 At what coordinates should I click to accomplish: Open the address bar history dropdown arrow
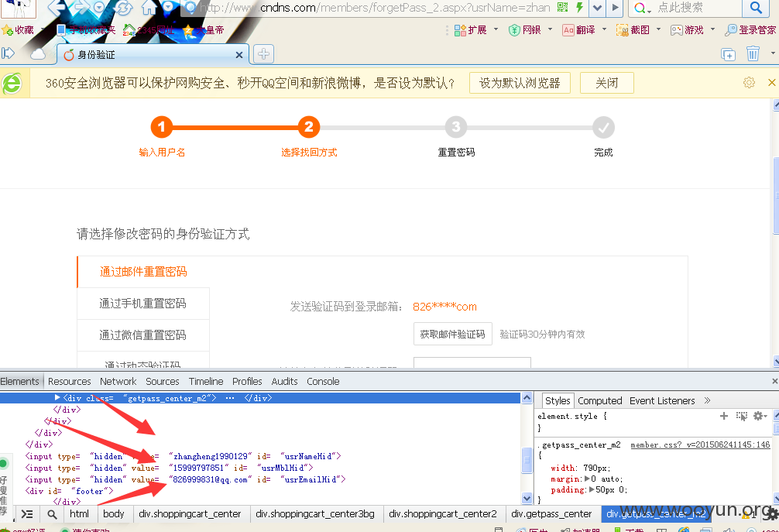(x=597, y=8)
